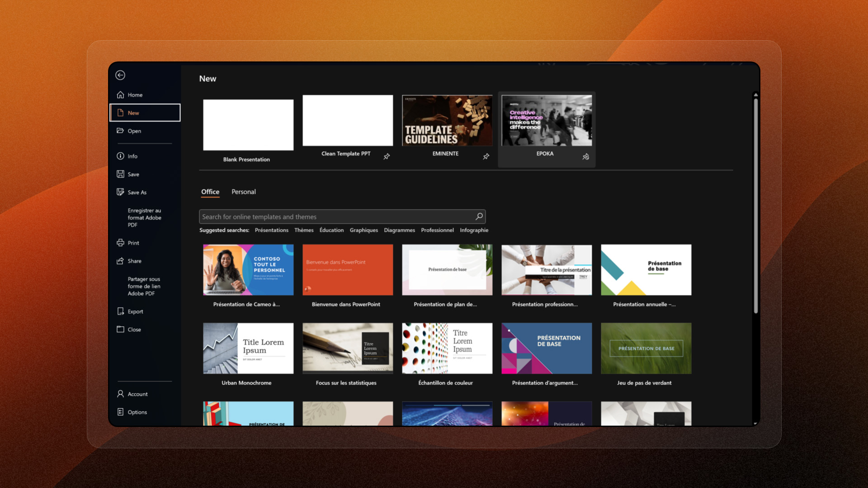Unpin the EPOKA template
The width and height of the screenshot is (868, 488).
click(x=585, y=156)
